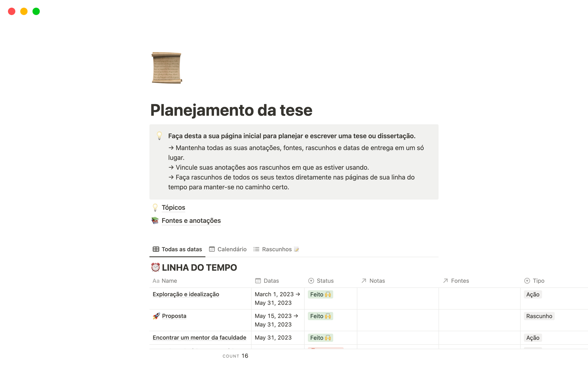The width and height of the screenshot is (588, 368).
Task: Click the table grid icon next to Todas as datas
Action: 156,249
